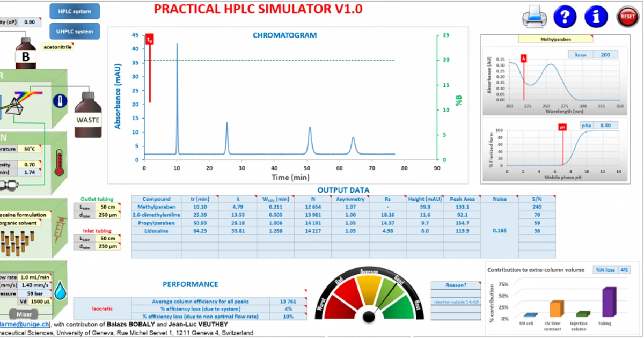Switch to the HPLC system mode
644x338 pixels.
(x=75, y=11)
